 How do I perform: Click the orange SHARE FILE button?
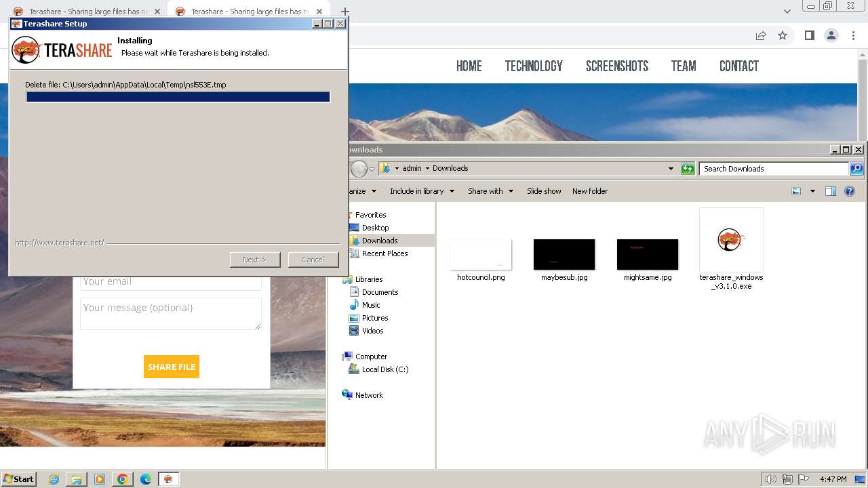pos(172,367)
